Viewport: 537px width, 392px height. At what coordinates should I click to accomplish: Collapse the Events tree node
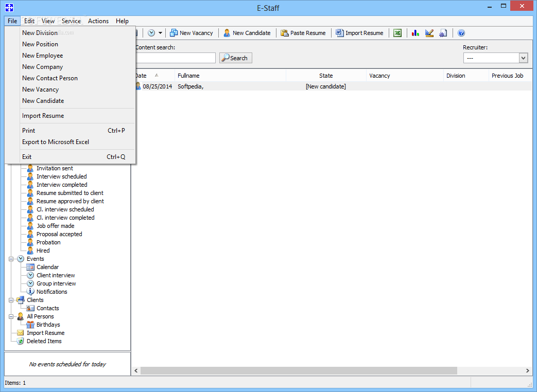point(11,259)
